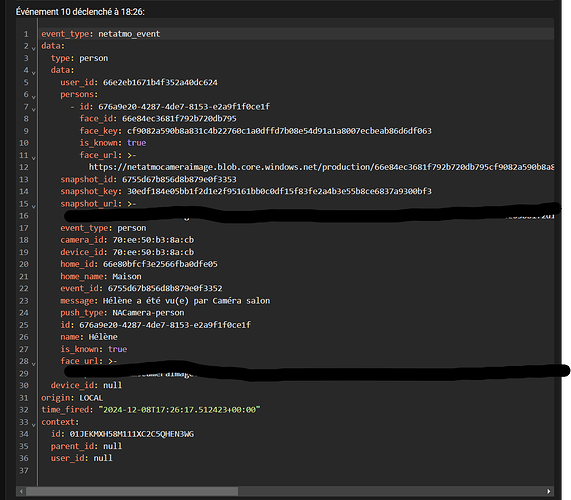Click the message 'Hélène a été vu(e) par Caméra salon'
The height and width of the screenshot is (500, 571).
pos(186,301)
